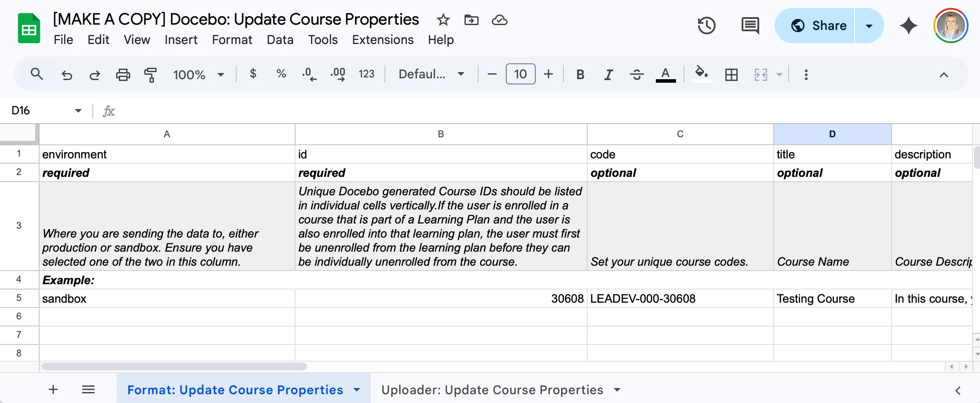This screenshot has height=403, width=980.
Task: Select column C header
Action: pyautogui.click(x=680, y=134)
